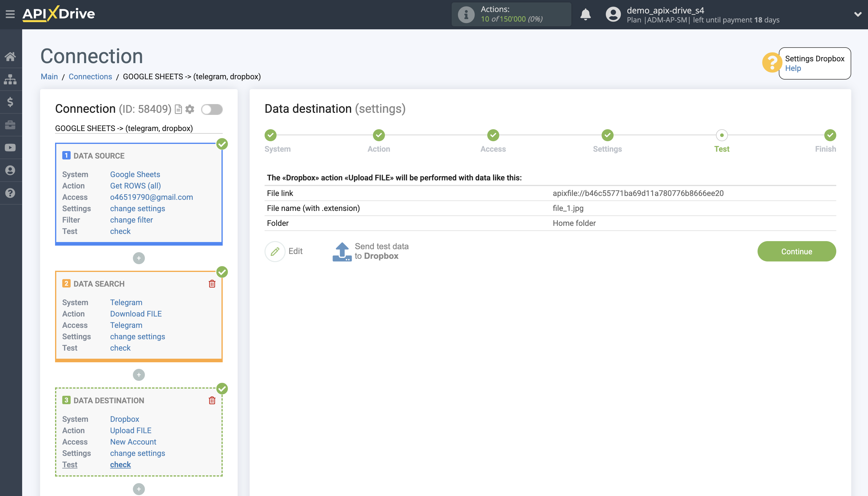Viewport: 868px width, 496px height.
Task: Click the notifications bell icon
Action: 585,15
